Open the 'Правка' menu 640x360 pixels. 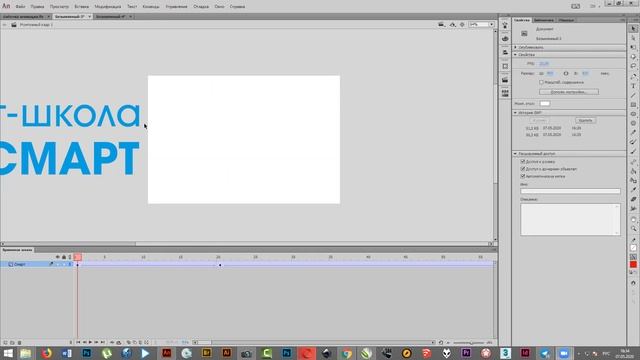37,7
